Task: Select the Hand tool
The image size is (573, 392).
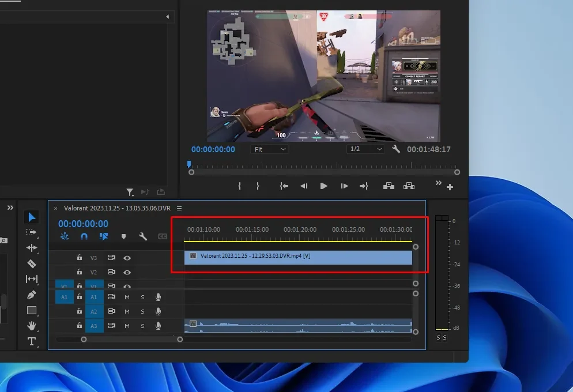Action: 32,326
